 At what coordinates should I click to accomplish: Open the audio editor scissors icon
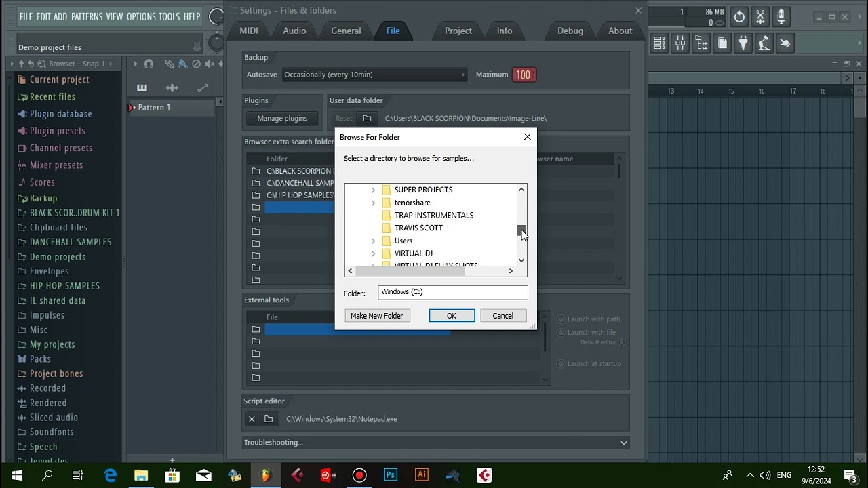[760, 17]
